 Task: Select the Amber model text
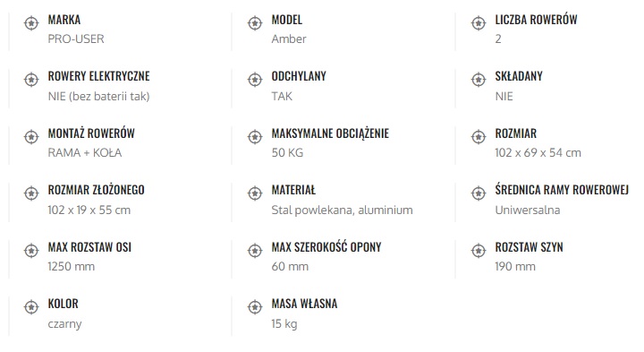tap(289, 39)
